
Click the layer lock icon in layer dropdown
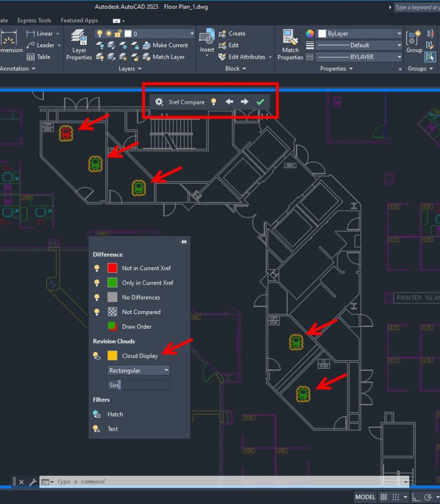(x=118, y=33)
